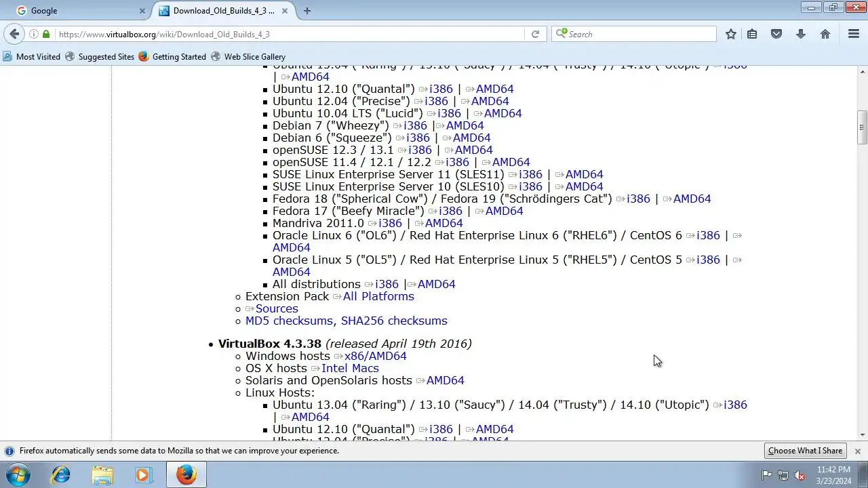The width and height of the screenshot is (868, 488).
Task: Click the secure connection padlock icon
Action: 46,34
